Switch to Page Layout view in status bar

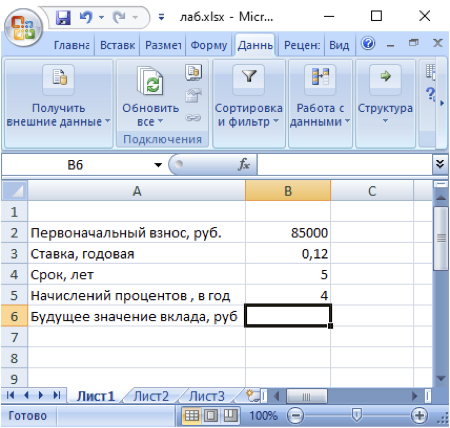pyautogui.click(x=211, y=415)
